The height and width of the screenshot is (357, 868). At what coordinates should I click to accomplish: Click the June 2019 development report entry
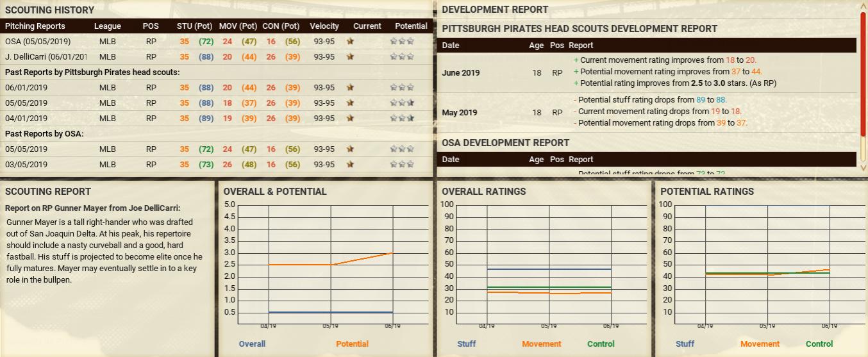click(460, 73)
